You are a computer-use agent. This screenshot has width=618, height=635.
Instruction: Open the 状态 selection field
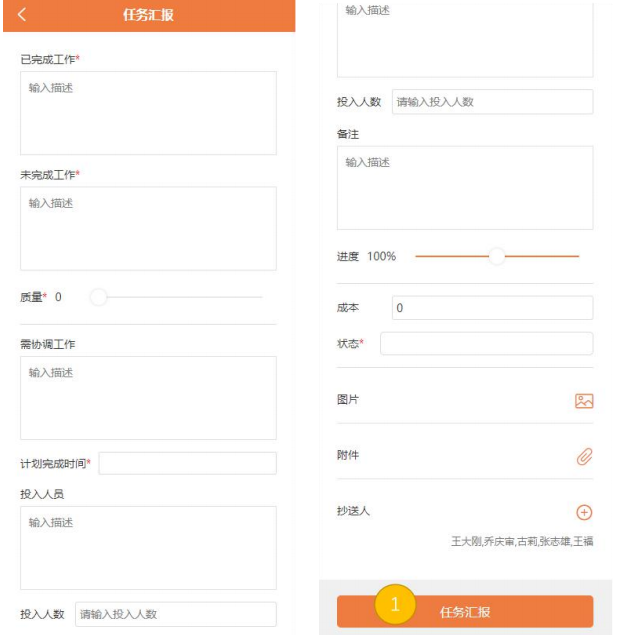(x=486, y=344)
